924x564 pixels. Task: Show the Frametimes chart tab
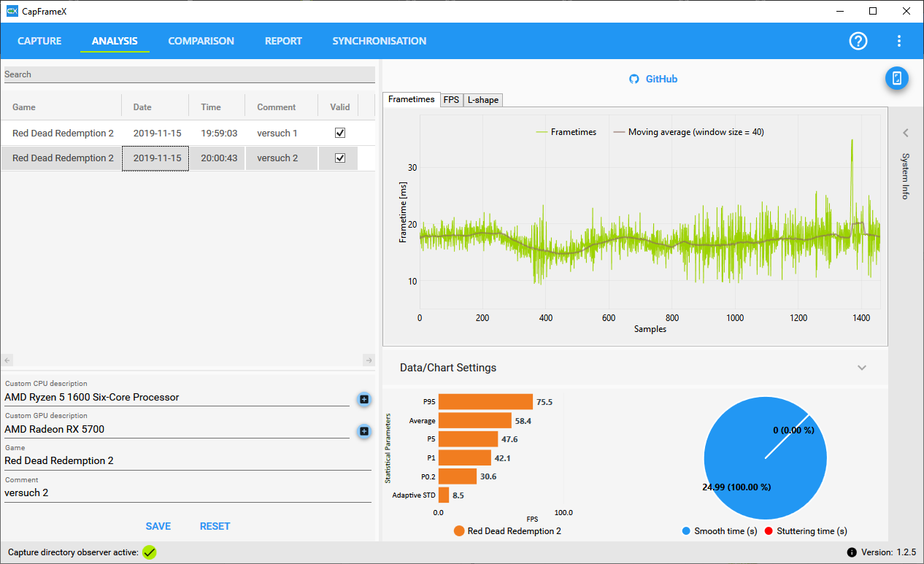[x=412, y=99]
